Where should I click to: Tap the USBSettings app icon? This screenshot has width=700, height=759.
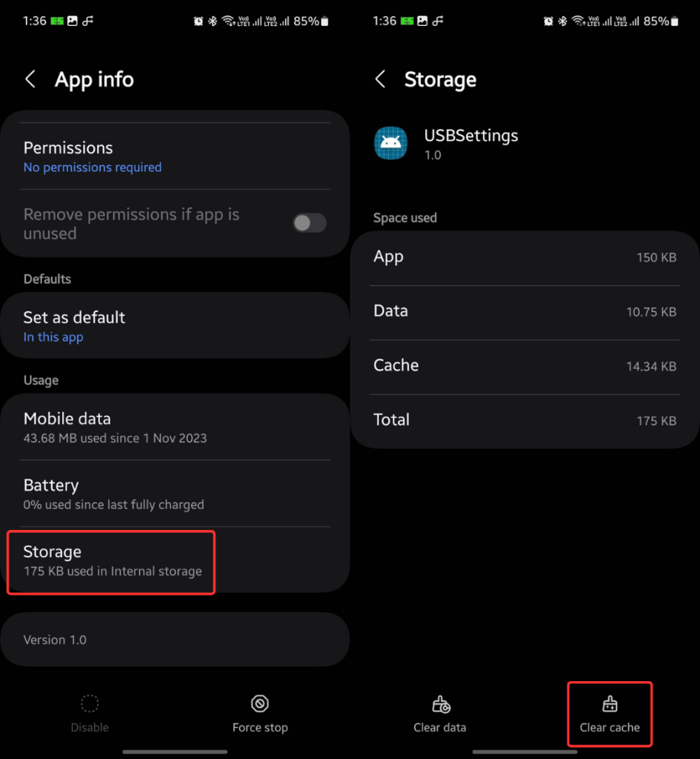coord(390,143)
